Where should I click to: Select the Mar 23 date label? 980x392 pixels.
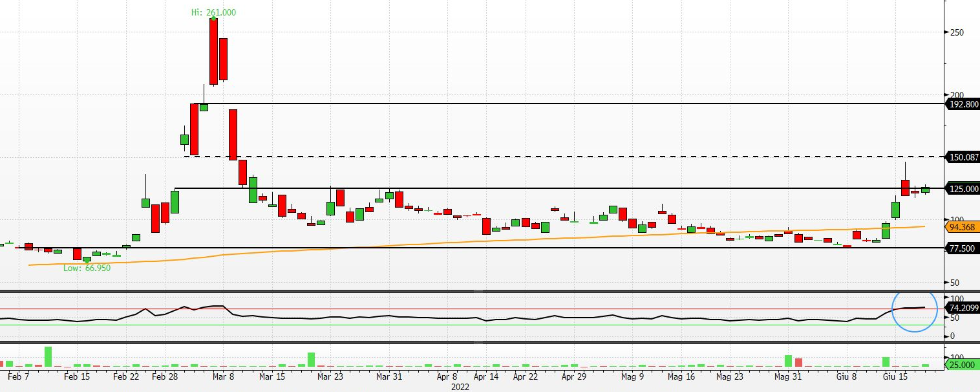pos(330,376)
